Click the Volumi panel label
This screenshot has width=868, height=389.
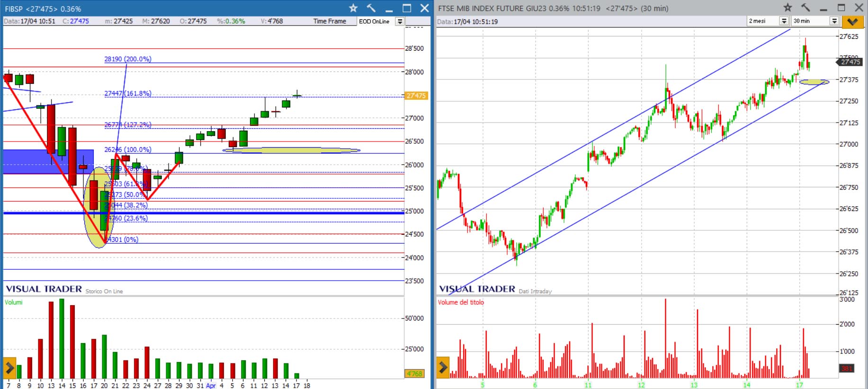tap(14, 302)
